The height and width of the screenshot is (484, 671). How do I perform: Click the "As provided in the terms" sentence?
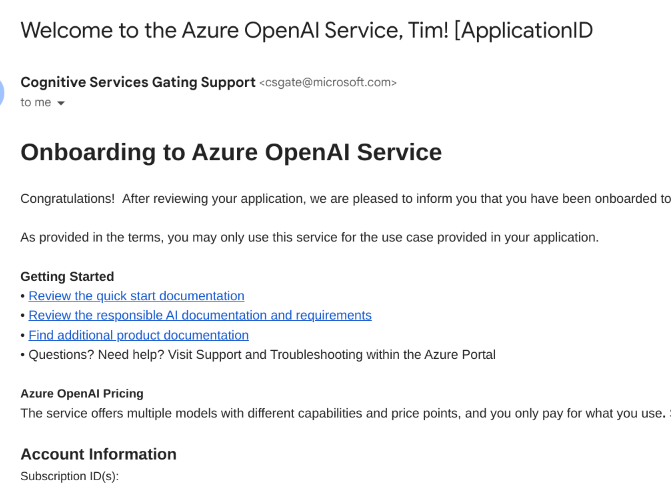(309, 237)
